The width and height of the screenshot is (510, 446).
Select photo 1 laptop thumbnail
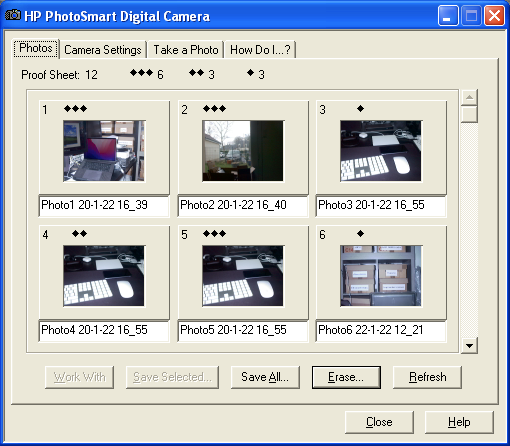[104, 151]
